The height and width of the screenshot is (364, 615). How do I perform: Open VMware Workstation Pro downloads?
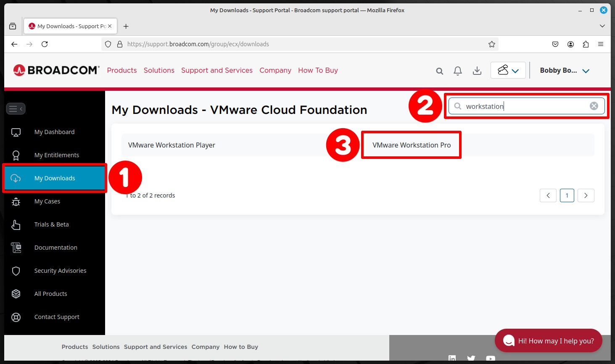pyautogui.click(x=412, y=145)
